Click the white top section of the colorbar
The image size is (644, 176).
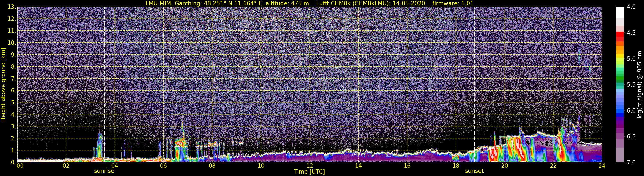(620, 12)
